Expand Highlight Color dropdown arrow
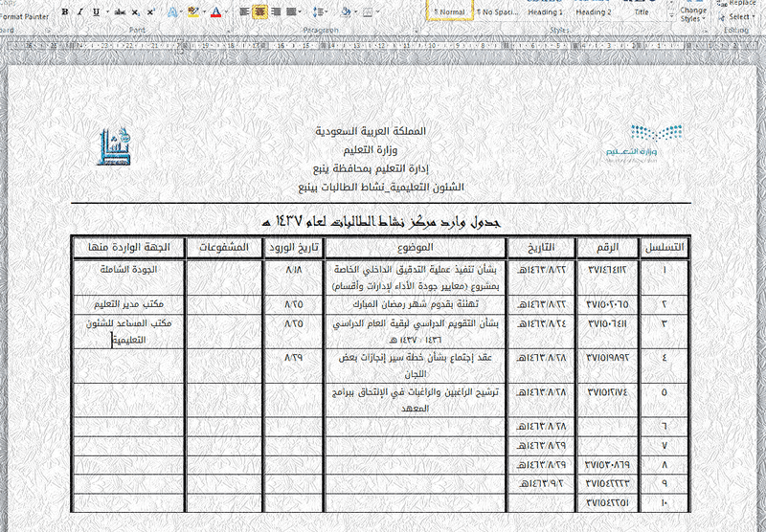The width and height of the screenshot is (766, 532). click(203, 12)
